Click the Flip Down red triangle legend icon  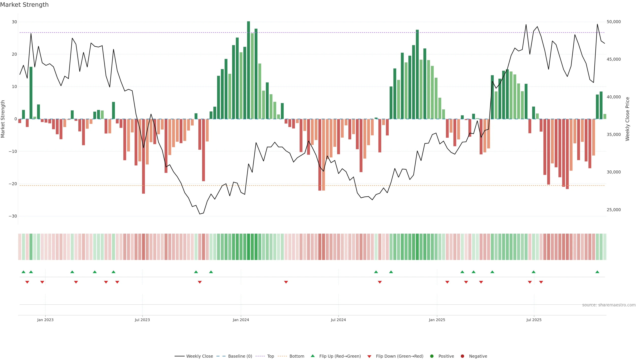coord(369,356)
